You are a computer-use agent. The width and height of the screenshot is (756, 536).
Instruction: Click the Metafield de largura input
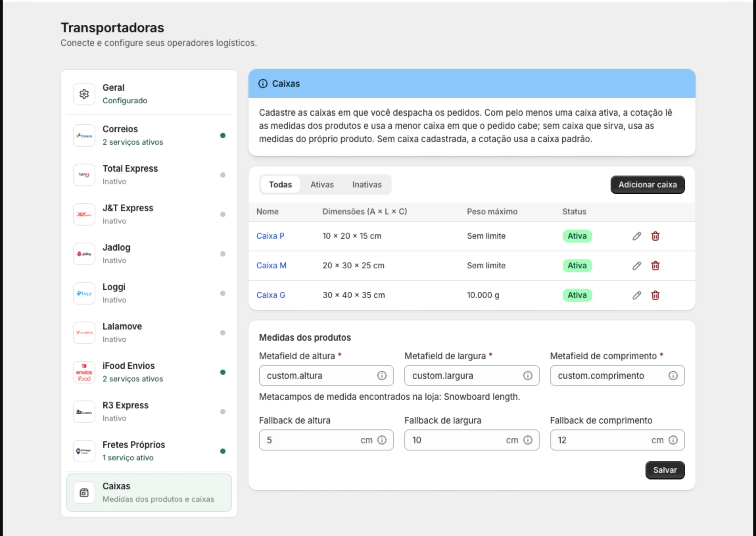472,376
